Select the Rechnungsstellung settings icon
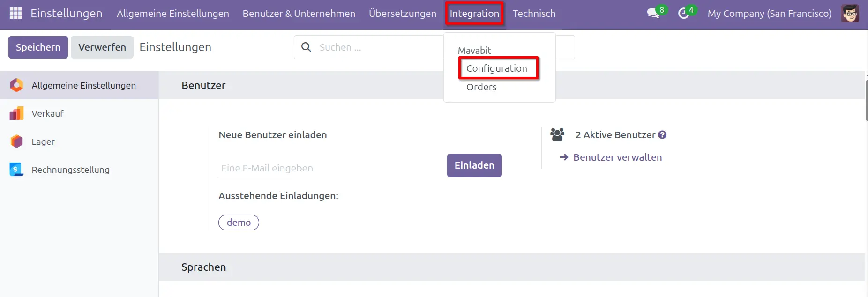This screenshot has width=868, height=297. click(16, 169)
